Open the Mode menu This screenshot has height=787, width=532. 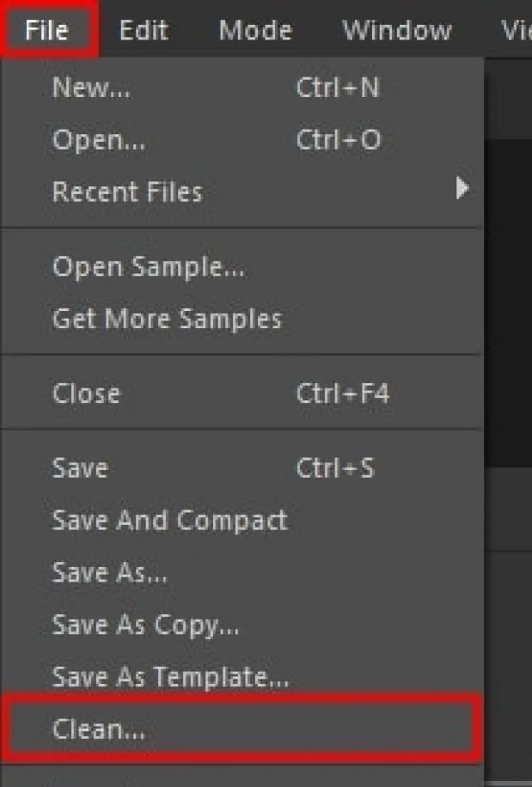coord(255,31)
